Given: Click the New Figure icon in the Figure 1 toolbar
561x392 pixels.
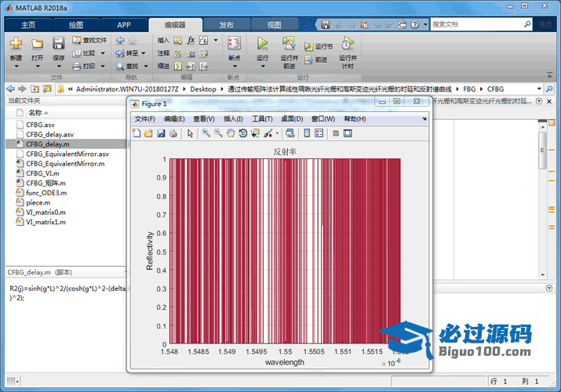Looking at the screenshot, I should click(137, 133).
